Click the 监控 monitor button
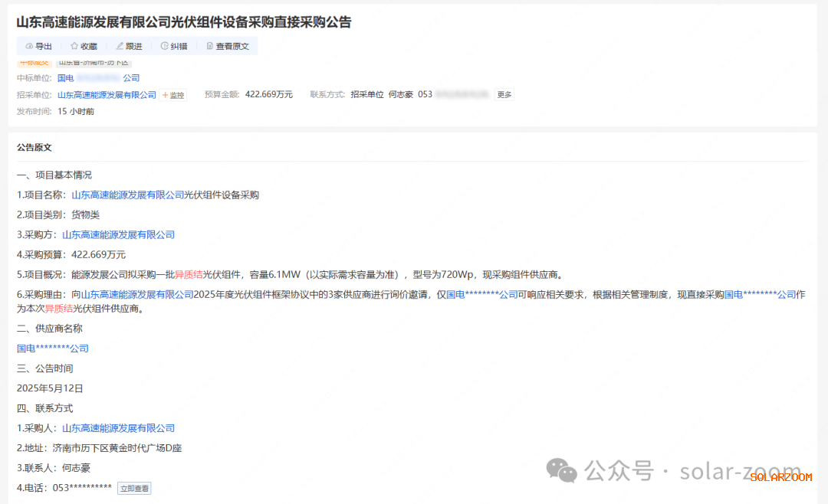 (173, 95)
